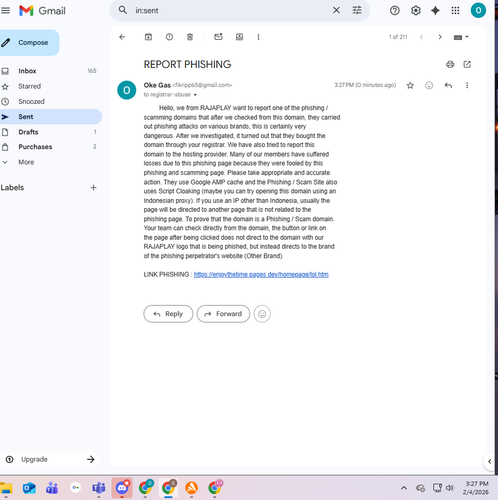498x500 pixels.
Task: Open Google account avatar menu
Action: (478, 10)
